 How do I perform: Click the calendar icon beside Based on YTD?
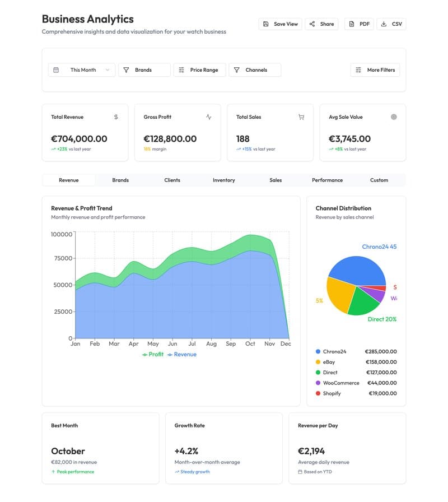(300, 472)
